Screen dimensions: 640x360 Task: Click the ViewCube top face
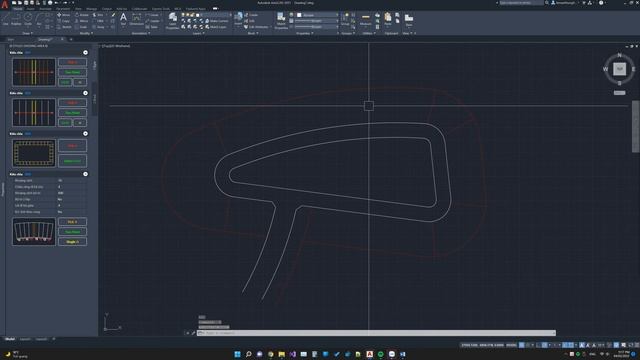619,69
